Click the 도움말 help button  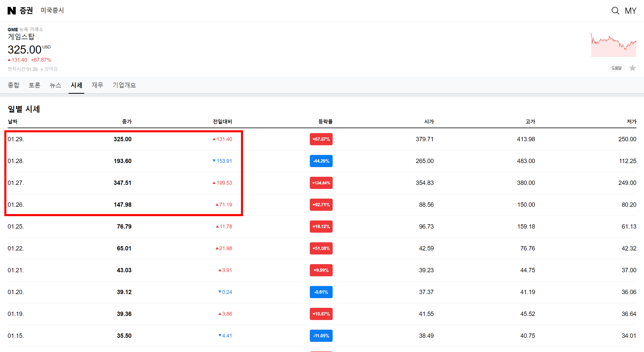(616, 68)
